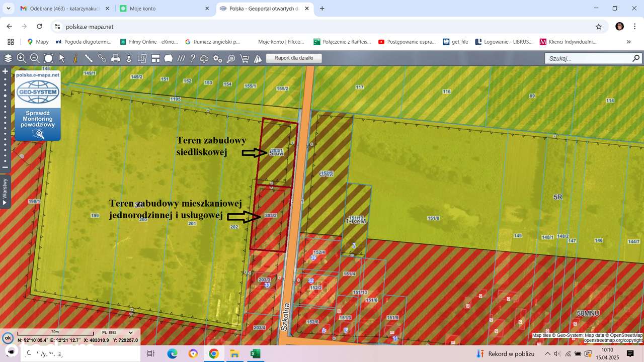Screen dimensions: 644x362
Task: Activate the zoom in magnifier tool
Action: (21, 58)
